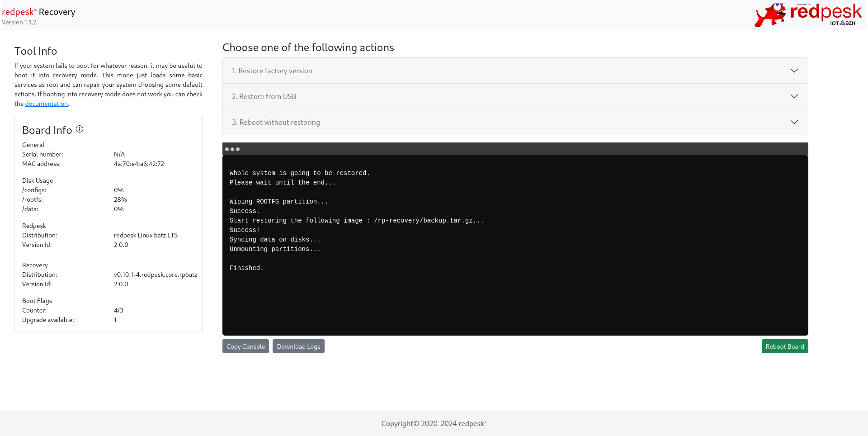Screen dimensions: 868x436
Task: Expand Reboot without restoring section
Action: pos(515,122)
